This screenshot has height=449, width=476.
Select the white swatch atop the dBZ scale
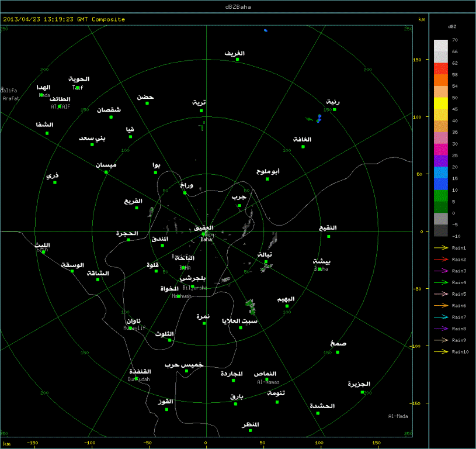click(441, 46)
